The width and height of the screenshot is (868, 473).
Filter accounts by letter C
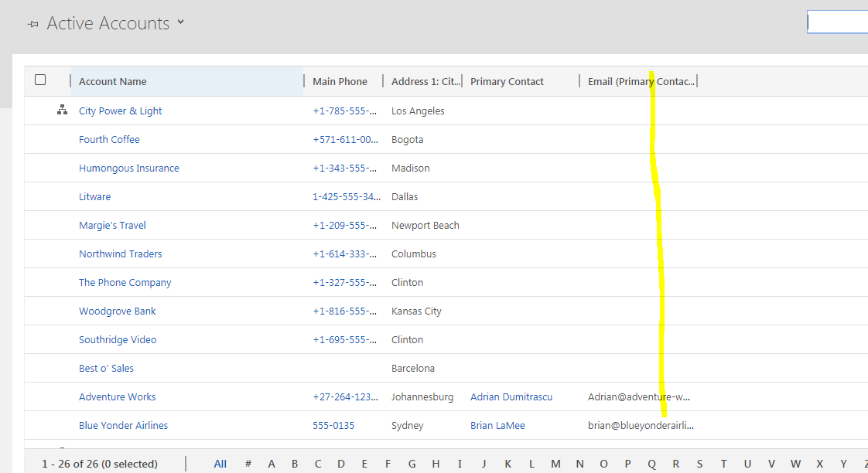pyautogui.click(x=318, y=464)
